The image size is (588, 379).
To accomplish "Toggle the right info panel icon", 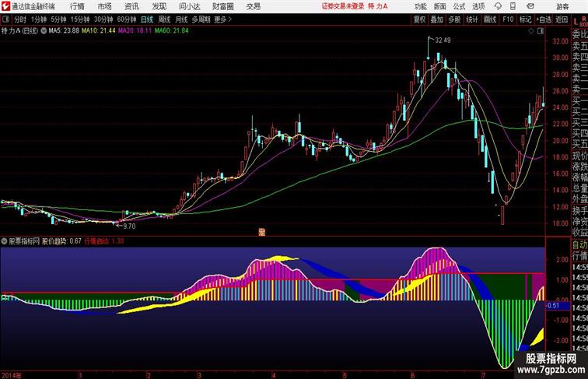I will 541,31.
